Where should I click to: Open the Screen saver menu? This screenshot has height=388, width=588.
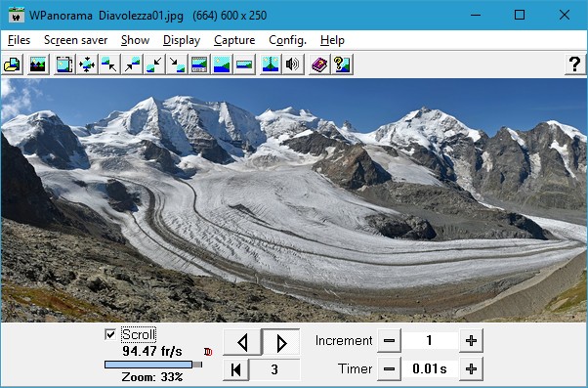click(76, 40)
